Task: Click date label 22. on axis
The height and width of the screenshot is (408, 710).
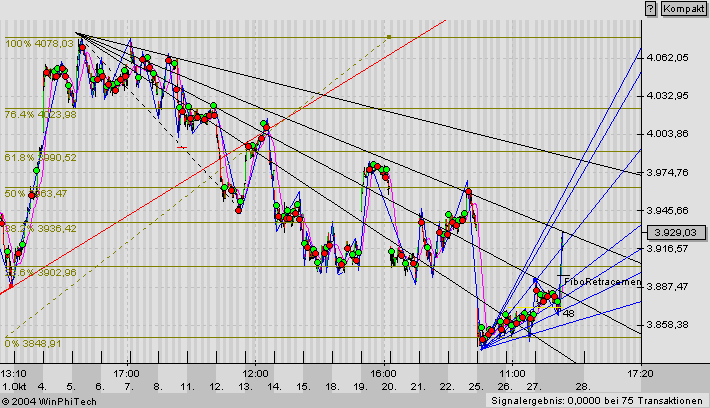Action: coord(447,387)
